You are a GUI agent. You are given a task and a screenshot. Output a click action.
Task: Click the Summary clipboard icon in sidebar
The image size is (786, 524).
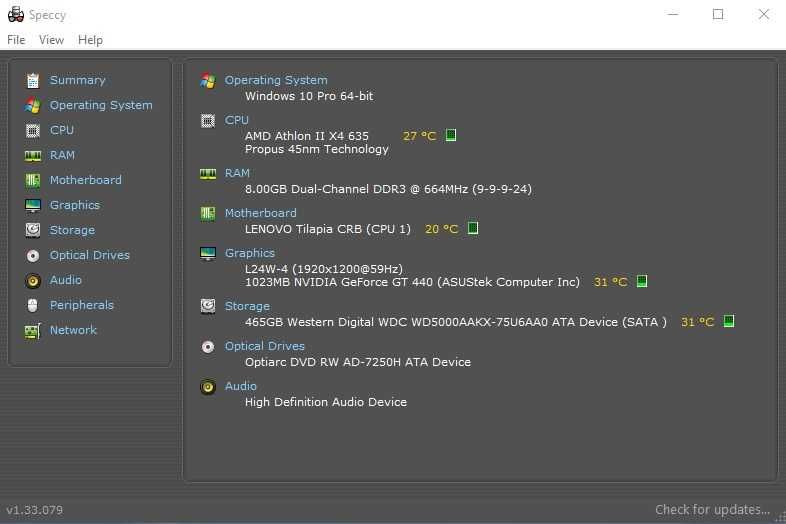point(33,80)
